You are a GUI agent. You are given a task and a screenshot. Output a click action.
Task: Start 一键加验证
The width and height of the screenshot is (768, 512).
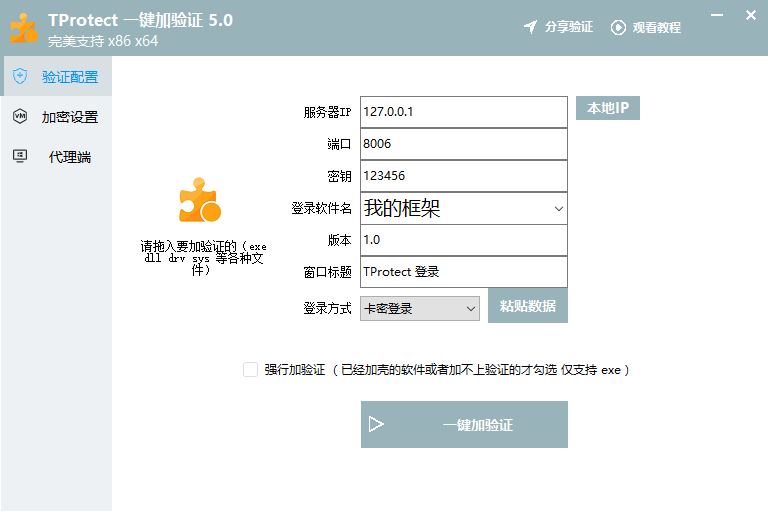point(464,424)
